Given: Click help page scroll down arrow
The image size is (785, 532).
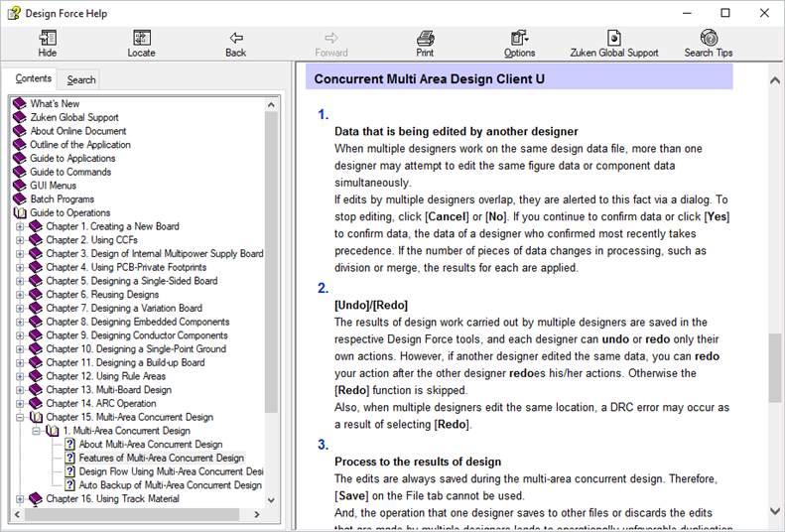Looking at the screenshot, I should (x=775, y=511).
